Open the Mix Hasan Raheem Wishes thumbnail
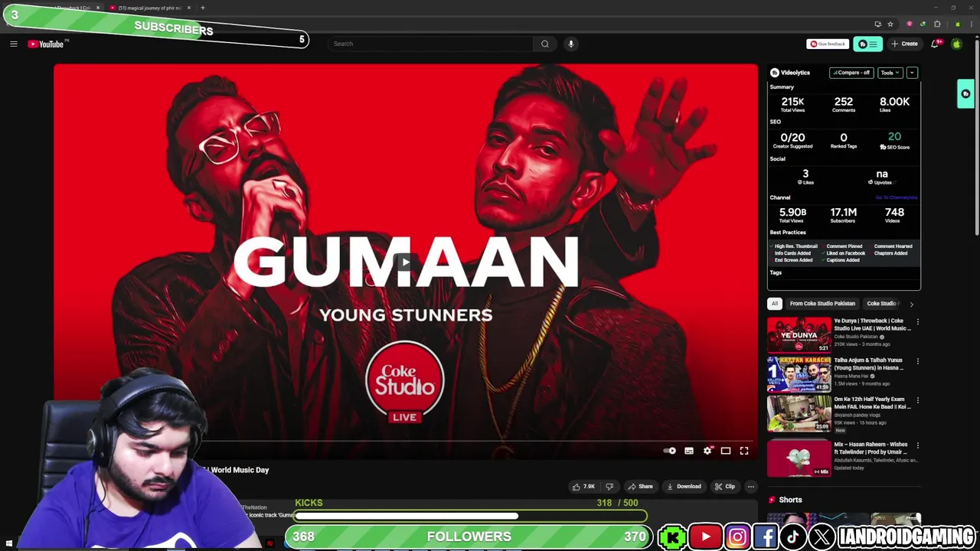The width and height of the screenshot is (980, 551). tap(799, 458)
